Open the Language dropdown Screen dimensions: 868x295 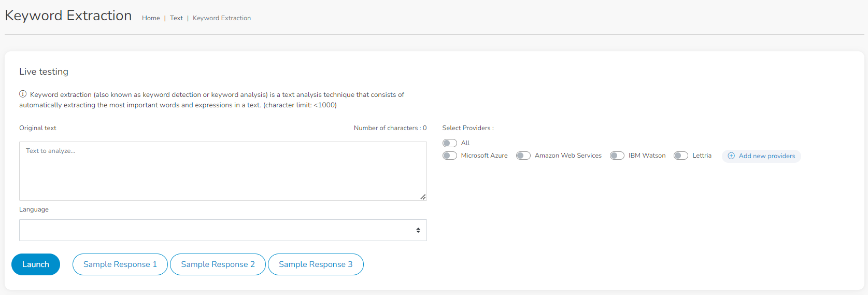pos(223,230)
